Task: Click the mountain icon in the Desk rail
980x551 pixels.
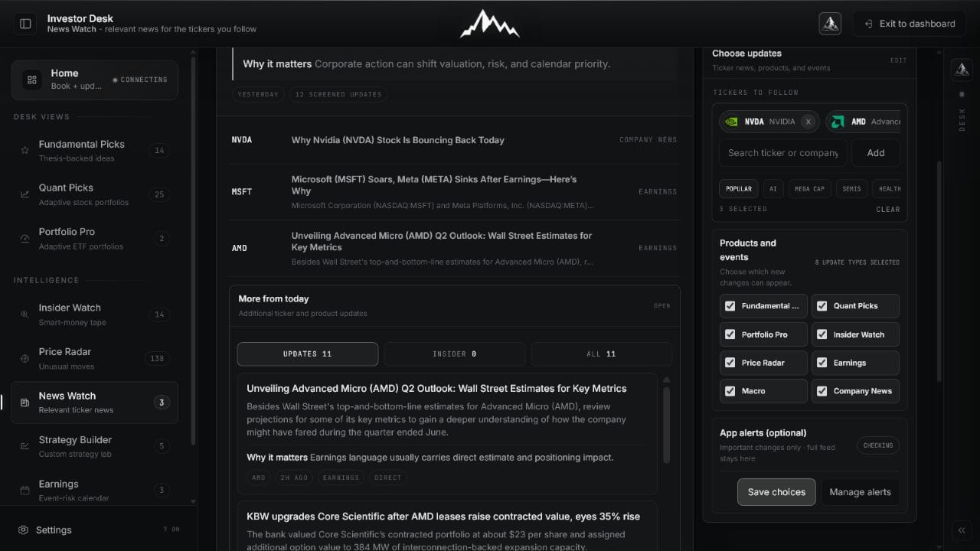Action: (x=962, y=70)
